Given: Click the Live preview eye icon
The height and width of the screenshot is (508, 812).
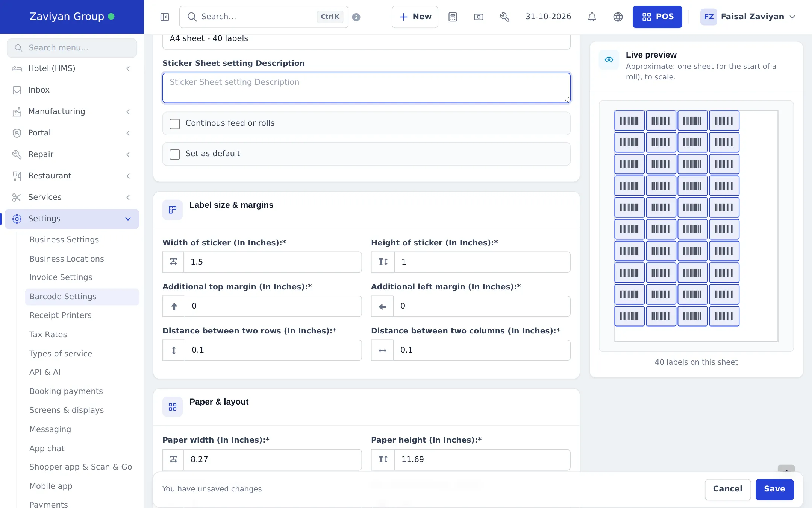Looking at the screenshot, I should coord(609,60).
